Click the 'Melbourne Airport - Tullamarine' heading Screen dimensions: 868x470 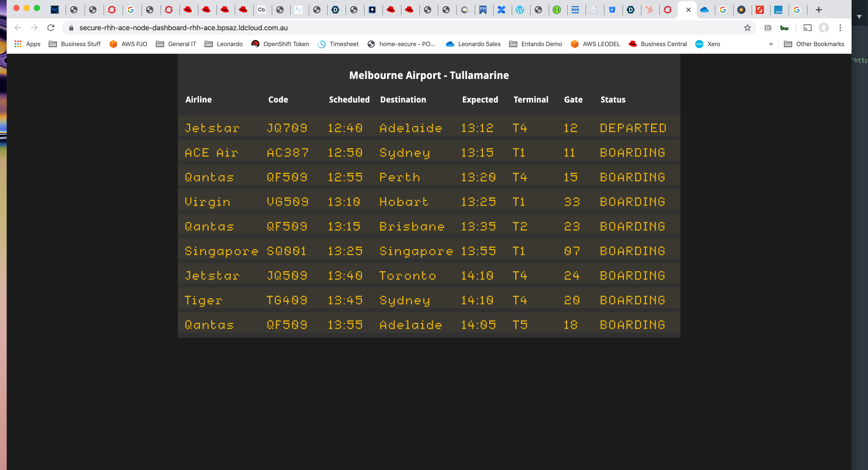point(429,75)
